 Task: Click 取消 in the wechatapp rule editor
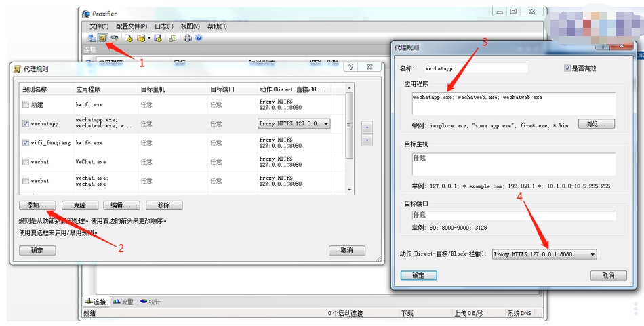point(609,275)
